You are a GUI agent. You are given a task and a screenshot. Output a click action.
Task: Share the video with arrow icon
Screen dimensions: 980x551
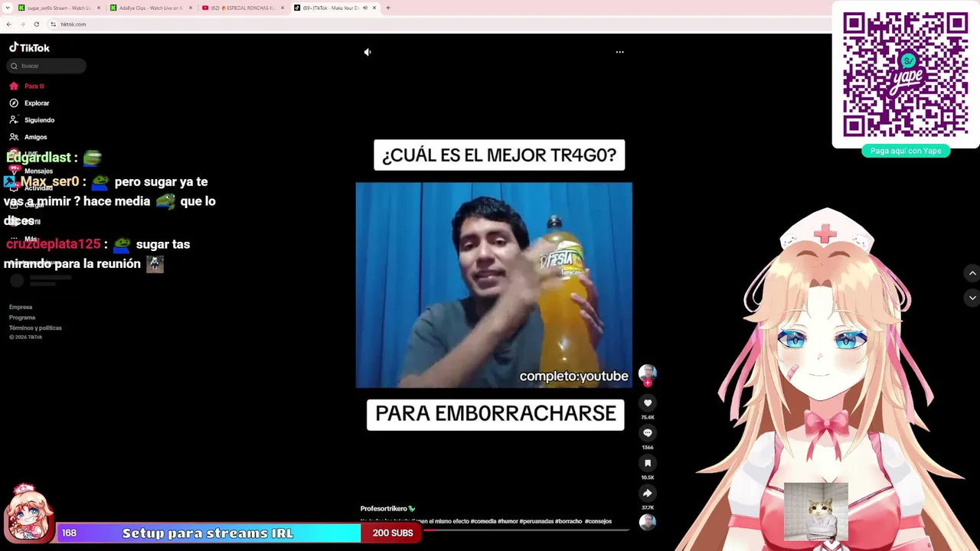648,493
